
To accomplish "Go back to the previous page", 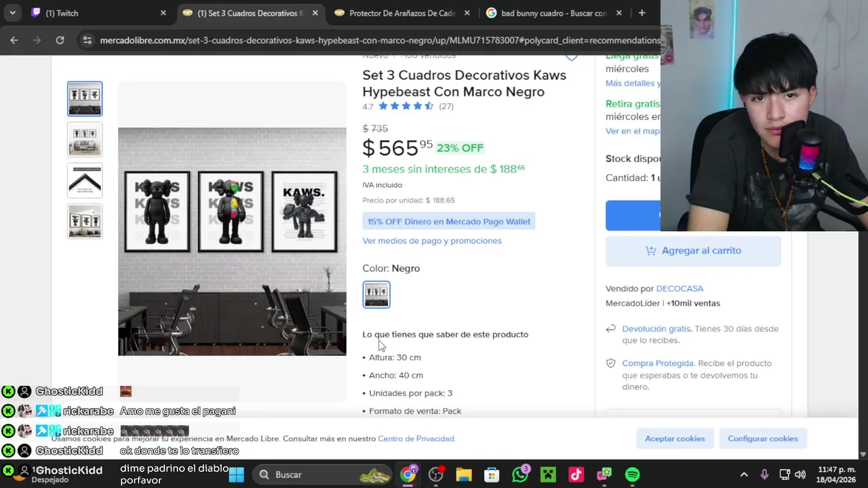I will pos(14,41).
